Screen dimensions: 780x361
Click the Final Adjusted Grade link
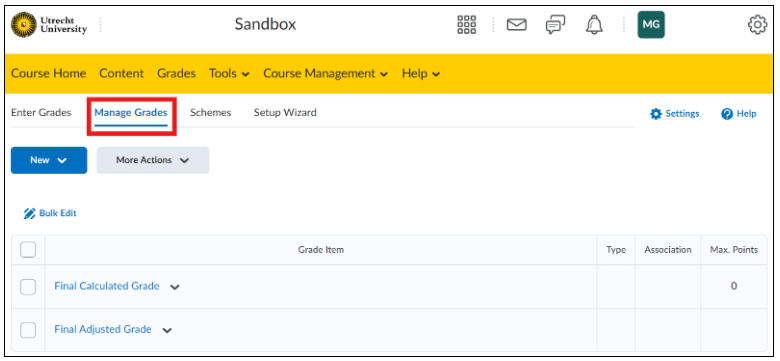pyautogui.click(x=103, y=329)
